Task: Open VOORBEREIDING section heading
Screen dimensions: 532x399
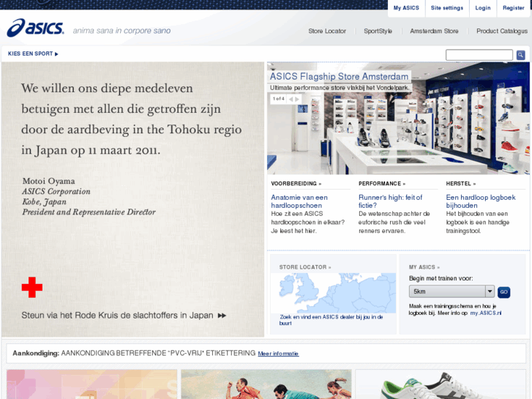Action: (296, 184)
